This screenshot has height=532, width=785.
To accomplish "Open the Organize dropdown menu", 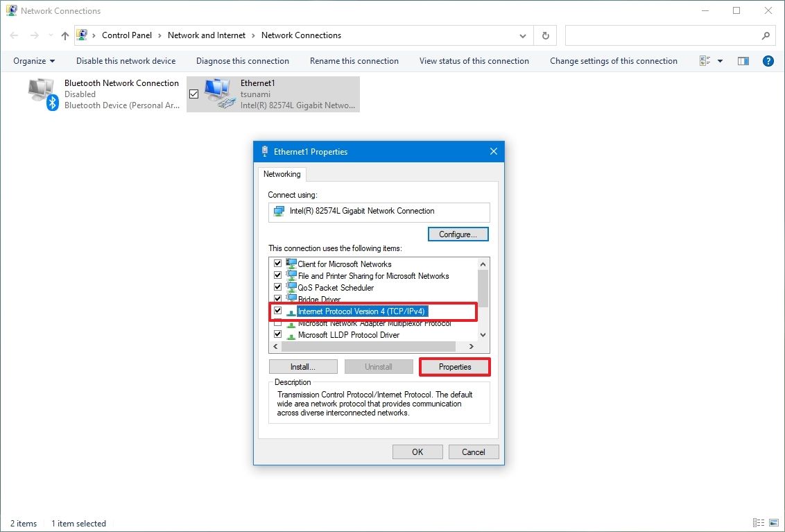I will [33, 61].
